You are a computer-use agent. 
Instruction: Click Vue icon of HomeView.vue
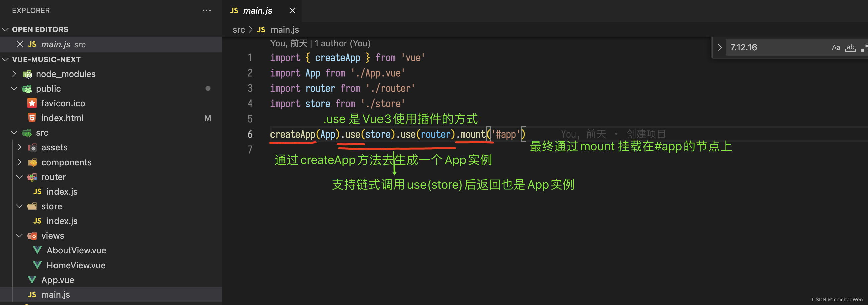coord(37,265)
